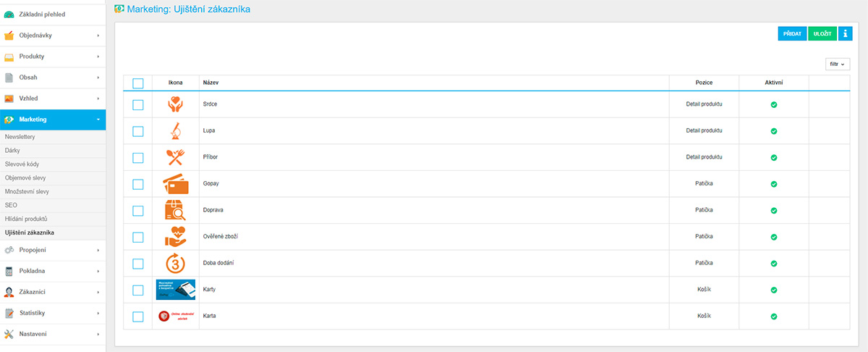Click the Objednávky basket sidebar icon
The image size is (868, 352).
click(x=9, y=35)
